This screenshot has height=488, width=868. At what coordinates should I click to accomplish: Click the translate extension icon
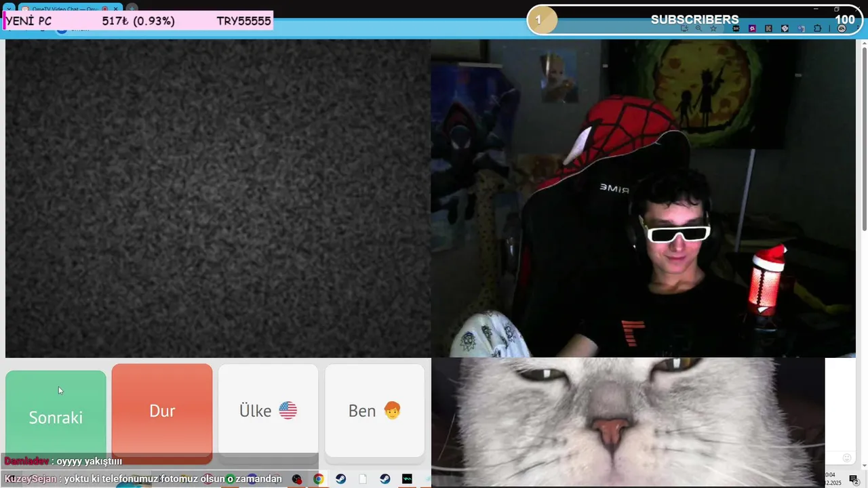click(801, 28)
